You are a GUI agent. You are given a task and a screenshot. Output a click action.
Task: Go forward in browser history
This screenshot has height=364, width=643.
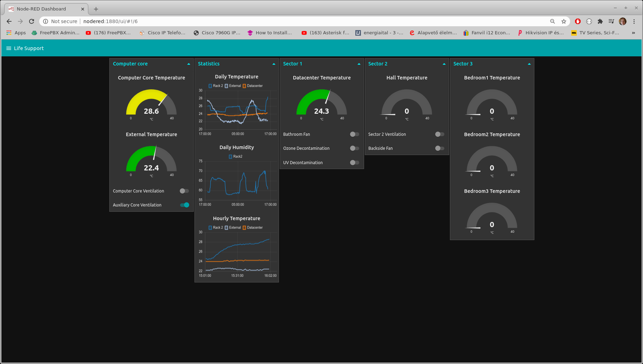pos(20,21)
